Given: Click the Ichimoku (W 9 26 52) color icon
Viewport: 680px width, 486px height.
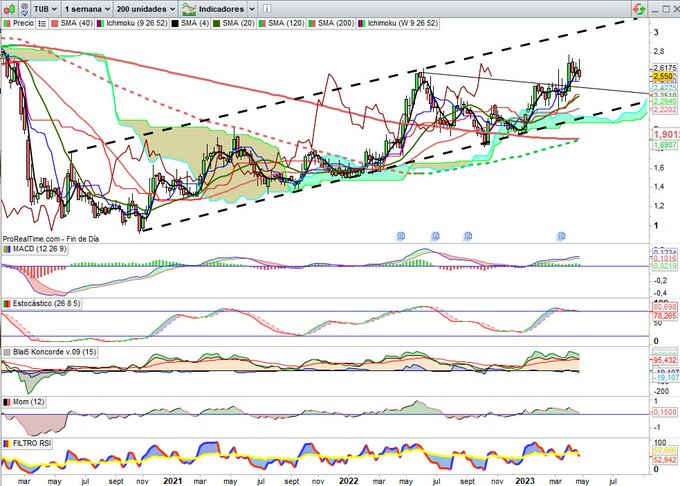Looking at the screenshot, I should coord(362,23).
